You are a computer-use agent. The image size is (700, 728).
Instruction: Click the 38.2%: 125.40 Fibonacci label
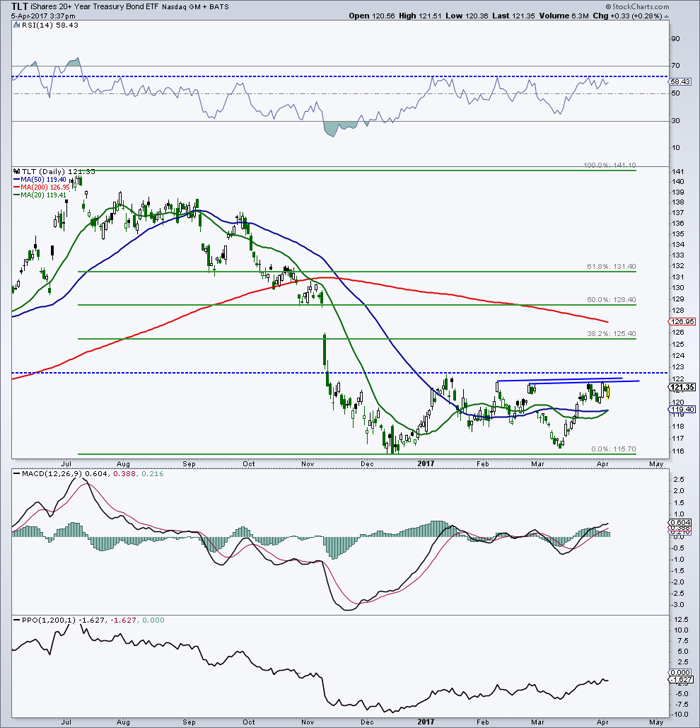click(x=612, y=334)
